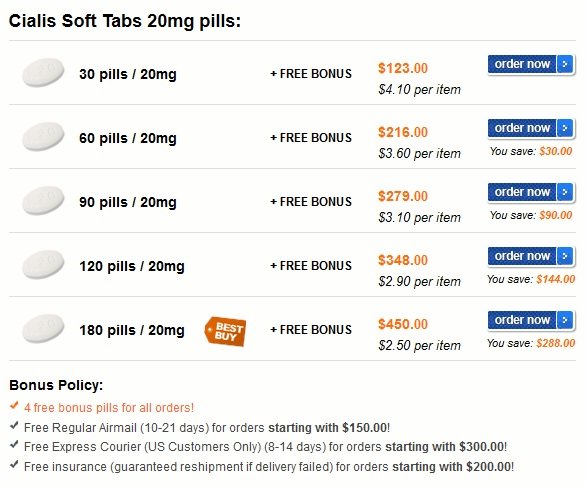Screen dimensions: 586x487
Task: Click arrow icon on $216.00 order button
Action: tap(565, 128)
